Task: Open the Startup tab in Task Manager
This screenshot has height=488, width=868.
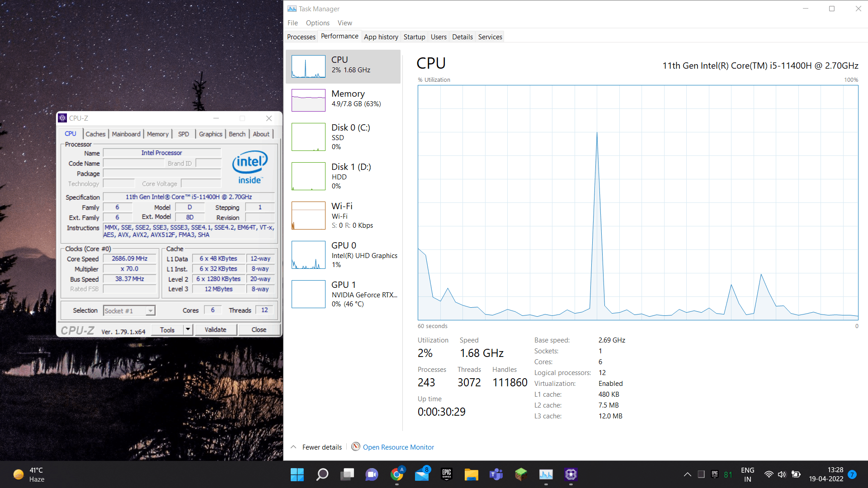Action: click(413, 37)
